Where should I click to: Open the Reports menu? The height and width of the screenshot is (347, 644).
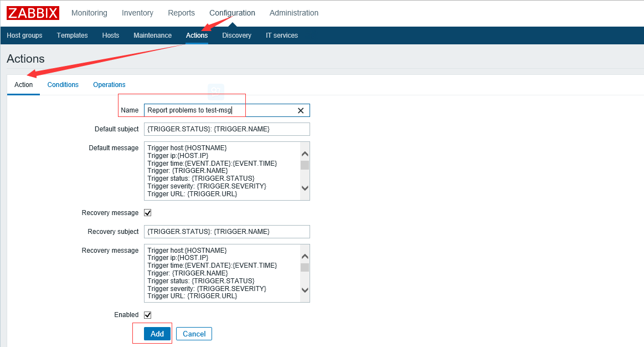tap(181, 13)
